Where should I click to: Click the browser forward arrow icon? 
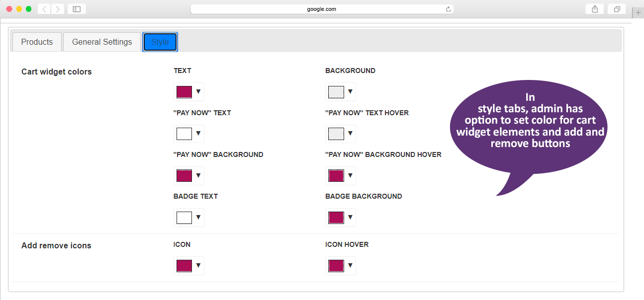pos(58,9)
